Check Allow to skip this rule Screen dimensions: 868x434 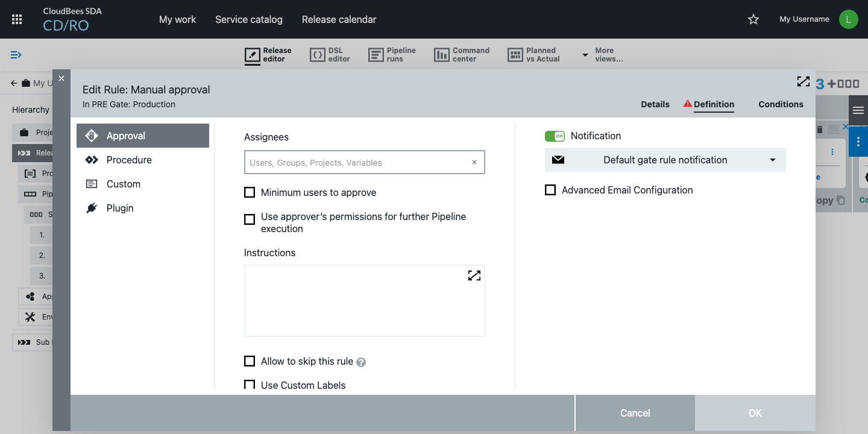point(250,361)
